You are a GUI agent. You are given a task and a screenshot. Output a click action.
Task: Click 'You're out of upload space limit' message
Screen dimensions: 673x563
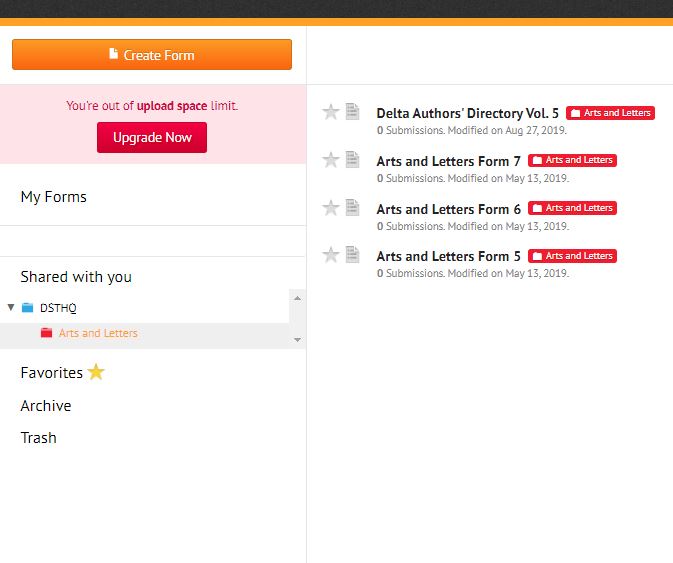(152, 106)
